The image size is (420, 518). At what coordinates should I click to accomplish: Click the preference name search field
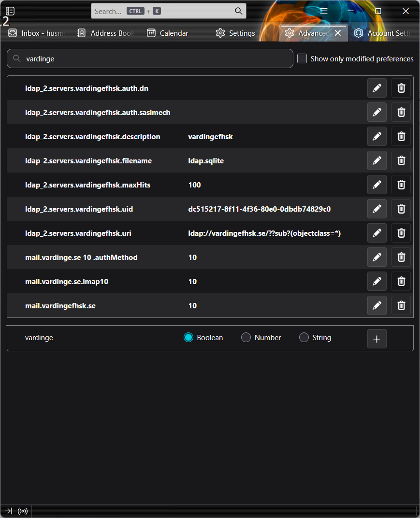[155, 58]
